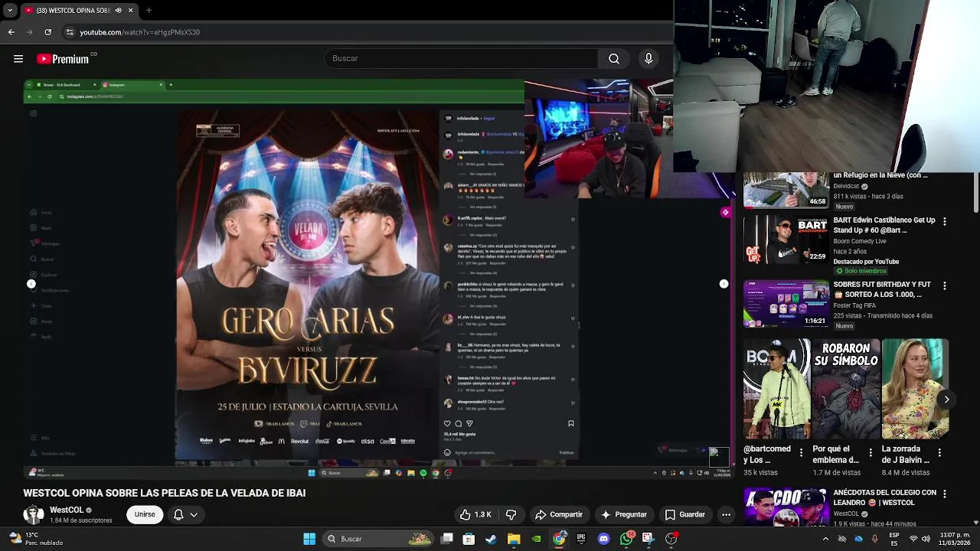Open ANÉCDOTAS DEL COLEGIO CON LEANDRO title
Screen dimensions: 980x551
(884, 498)
